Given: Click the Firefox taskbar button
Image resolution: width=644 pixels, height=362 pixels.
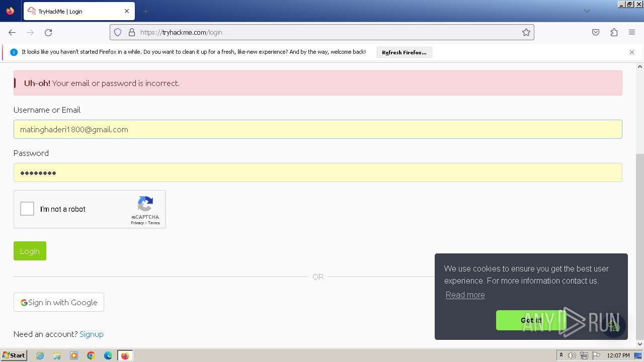Looking at the screenshot, I should tap(125, 355).
